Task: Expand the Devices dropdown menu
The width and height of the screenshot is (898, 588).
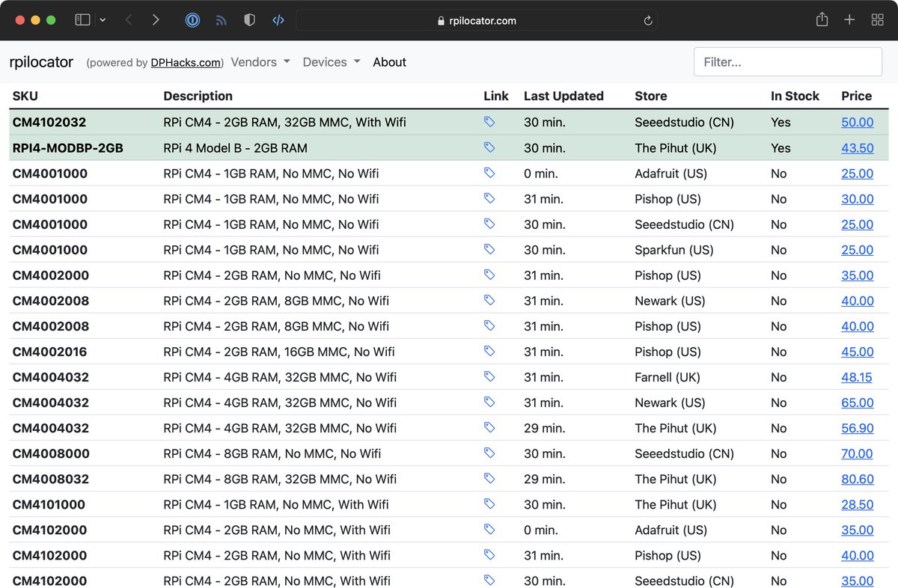Action: click(x=332, y=62)
